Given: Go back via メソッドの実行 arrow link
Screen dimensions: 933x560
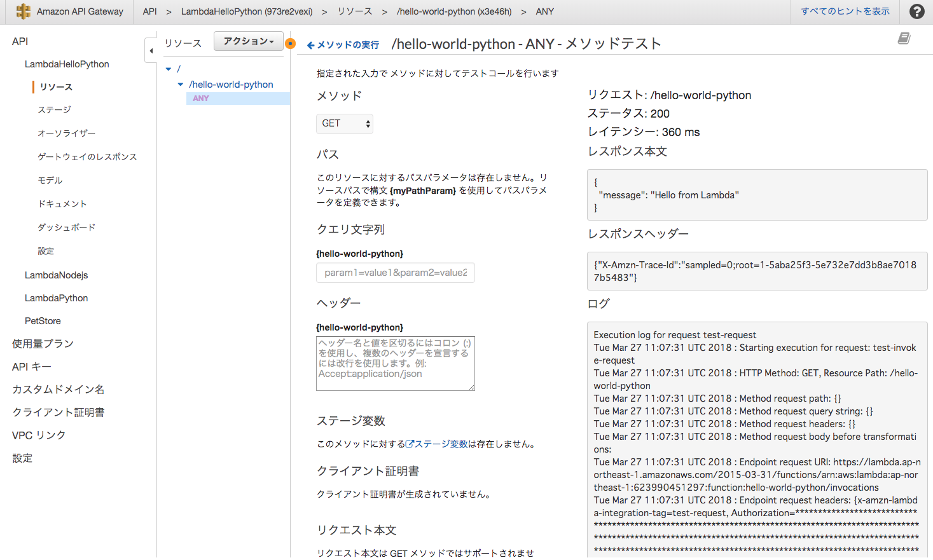Looking at the screenshot, I should (343, 45).
